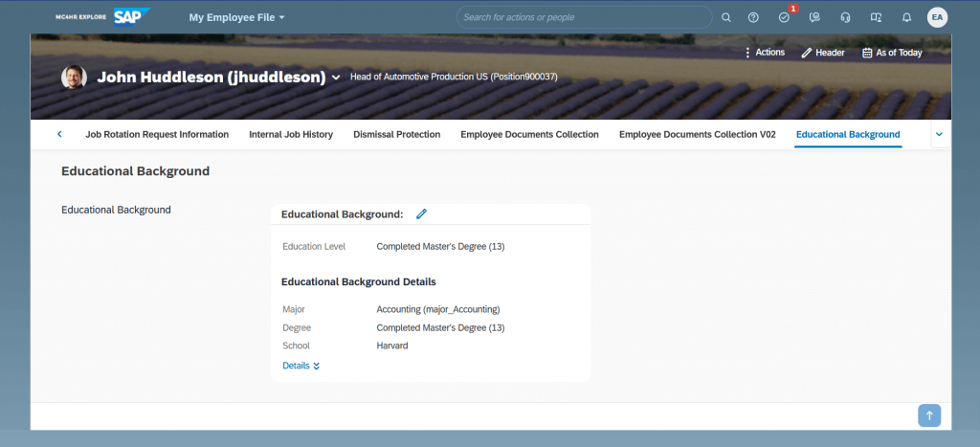
Task: Click the SAP logo
Action: coord(132,17)
